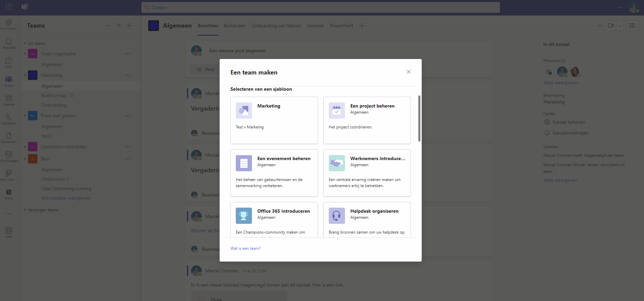644x301 pixels.
Task: Expand the Verborgen teams section
Action: click(25, 210)
